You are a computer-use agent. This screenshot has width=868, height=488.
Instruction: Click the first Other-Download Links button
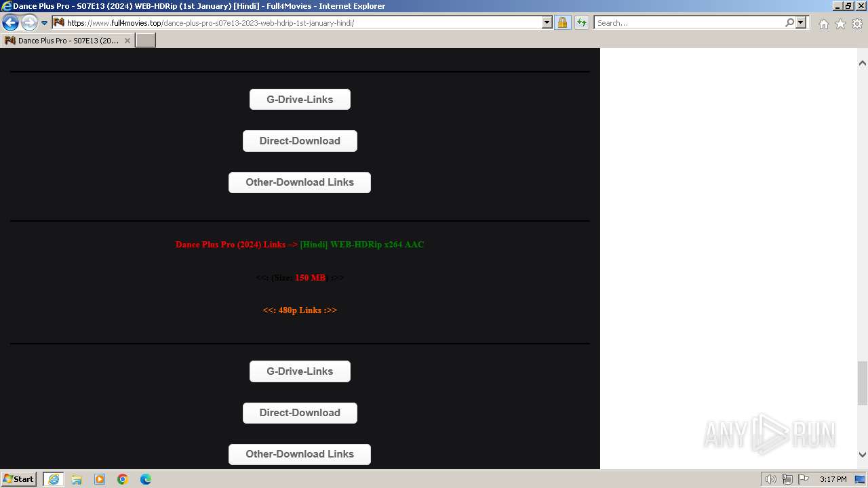tap(300, 182)
